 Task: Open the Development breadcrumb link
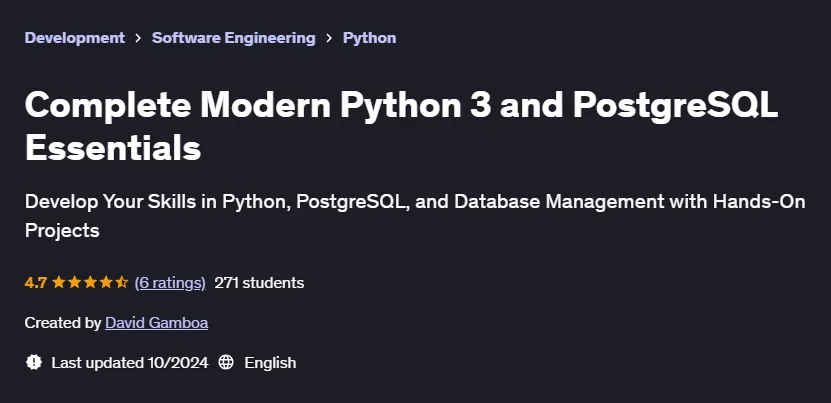click(75, 38)
